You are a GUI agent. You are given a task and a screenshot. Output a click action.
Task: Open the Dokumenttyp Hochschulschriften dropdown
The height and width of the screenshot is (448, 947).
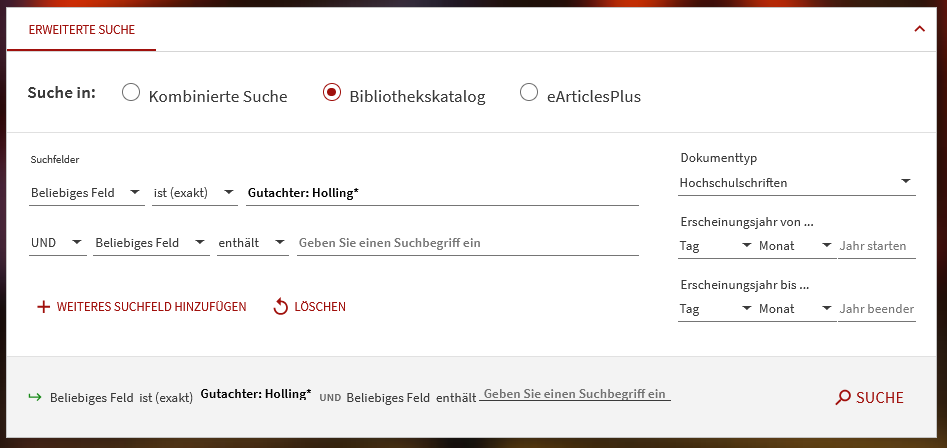coord(795,183)
